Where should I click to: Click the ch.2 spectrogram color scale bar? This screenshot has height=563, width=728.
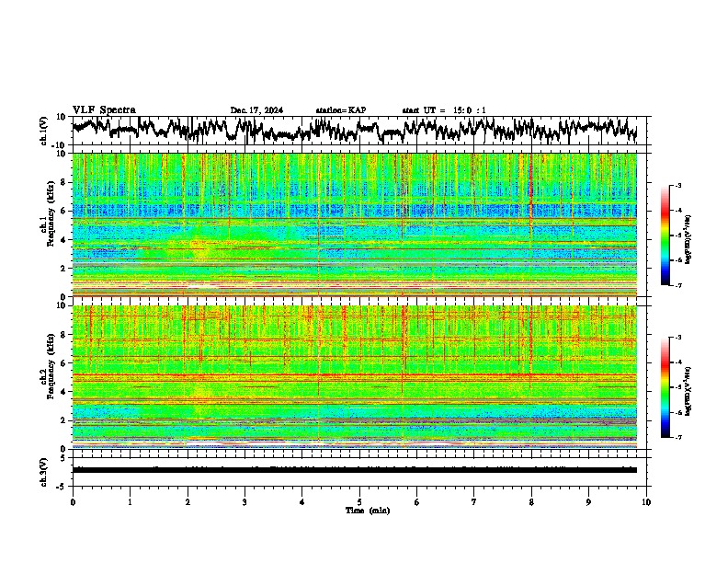(x=665, y=387)
